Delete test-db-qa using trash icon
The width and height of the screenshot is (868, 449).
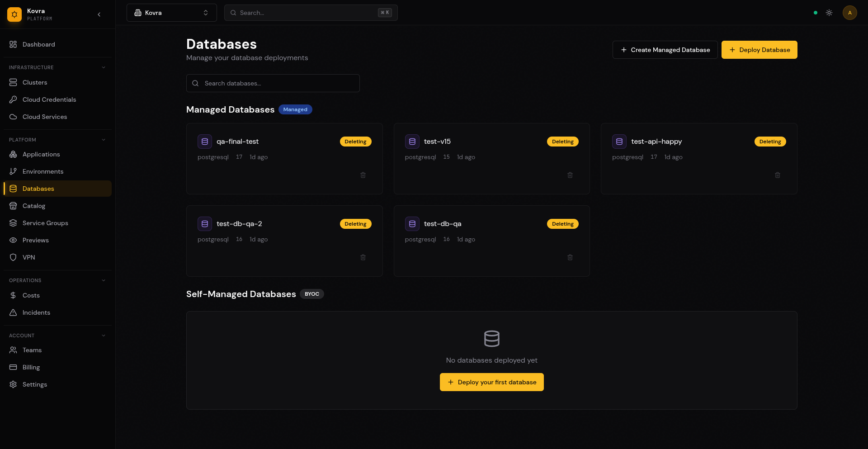(570, 257)
